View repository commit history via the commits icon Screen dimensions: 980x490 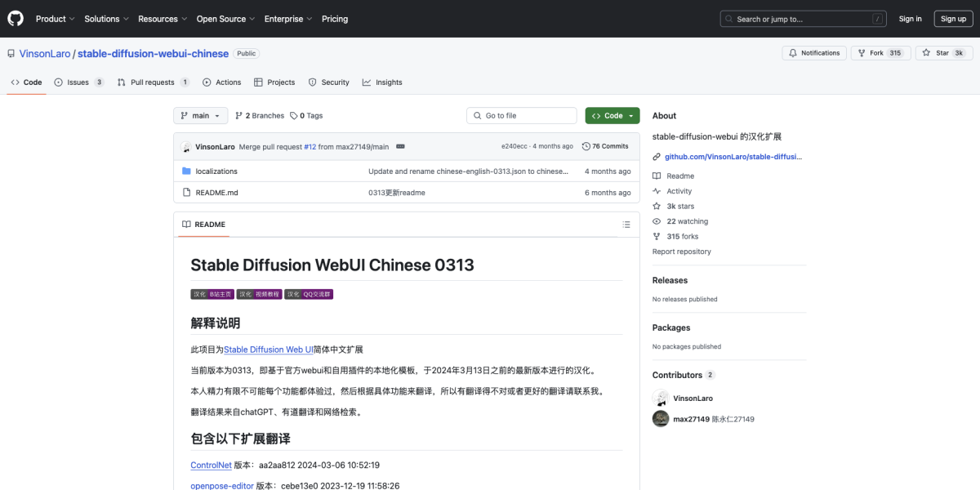click(587, 146)
